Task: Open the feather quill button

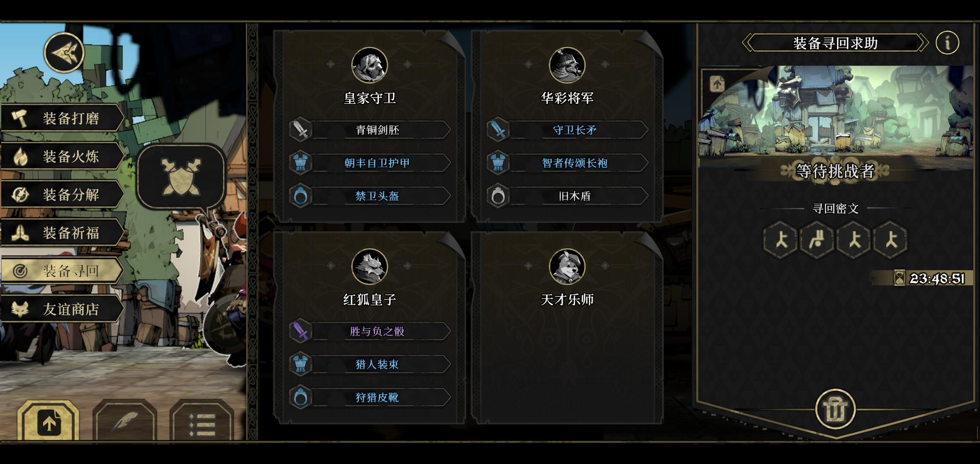Action: (x=125, y=421)
